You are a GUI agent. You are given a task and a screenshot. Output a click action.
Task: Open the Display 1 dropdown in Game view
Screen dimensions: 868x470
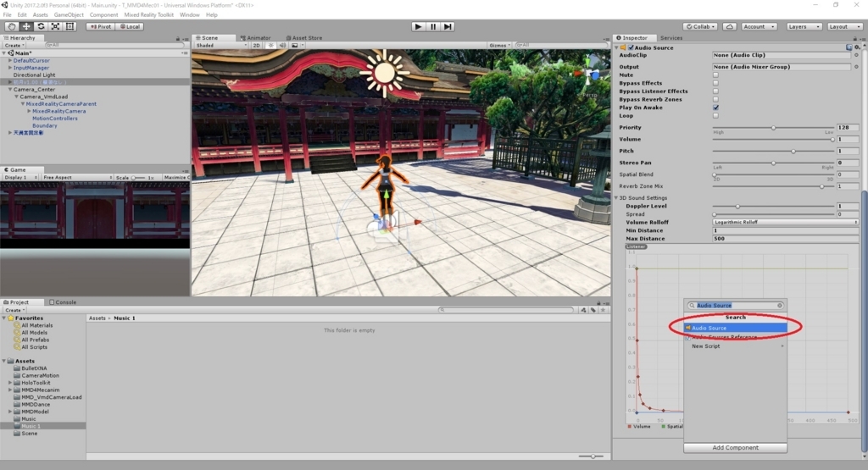tap(20, 178)
